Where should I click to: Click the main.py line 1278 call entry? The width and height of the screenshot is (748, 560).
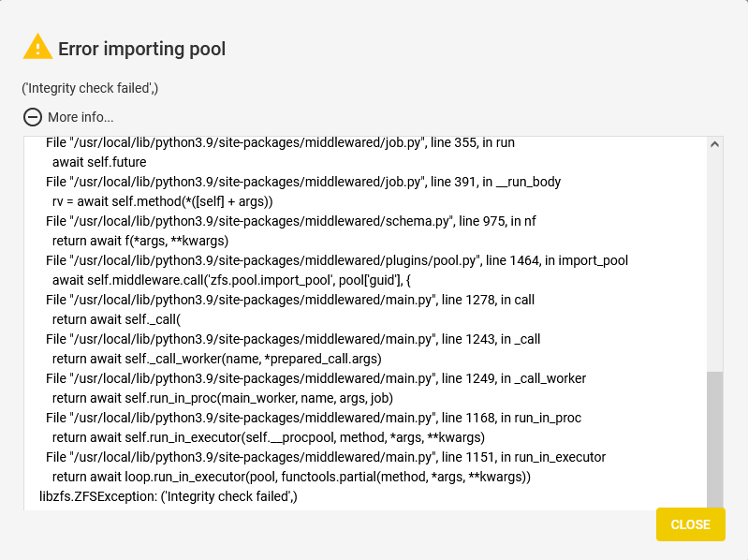290,300
